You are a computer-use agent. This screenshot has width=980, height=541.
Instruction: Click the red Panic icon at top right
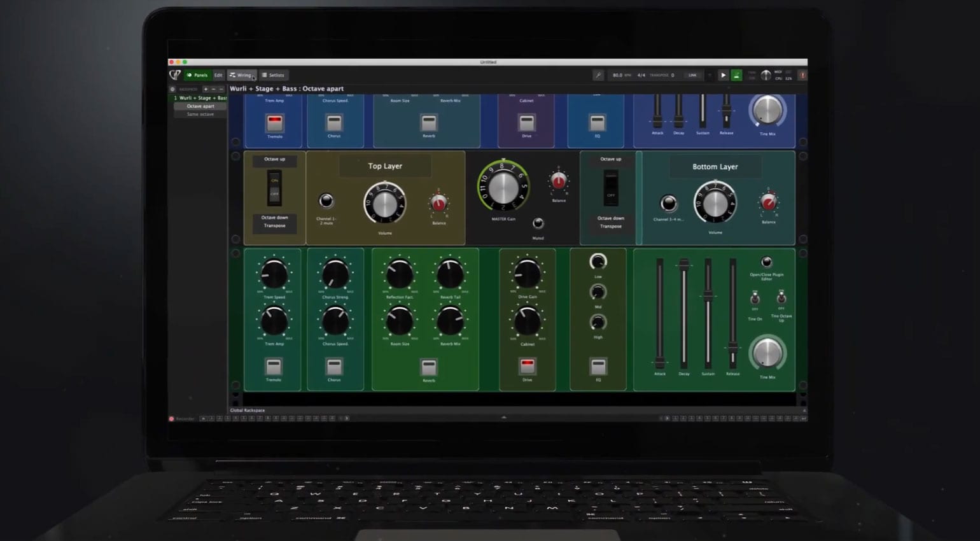coord(801,75)
